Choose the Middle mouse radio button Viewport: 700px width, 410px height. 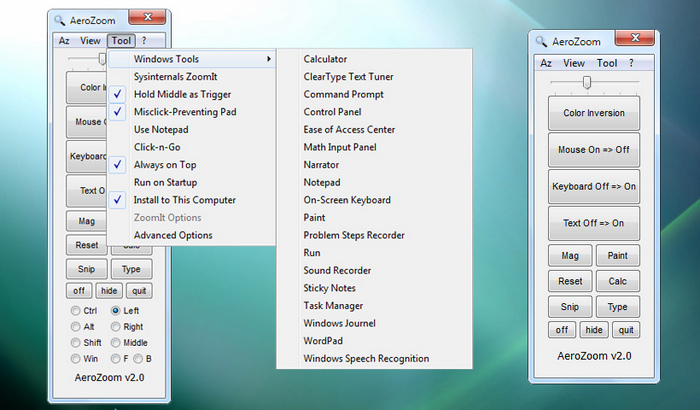116,343
